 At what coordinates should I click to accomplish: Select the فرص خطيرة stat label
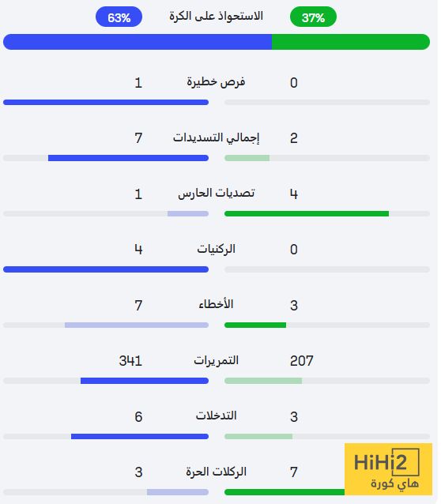(217, 83)
